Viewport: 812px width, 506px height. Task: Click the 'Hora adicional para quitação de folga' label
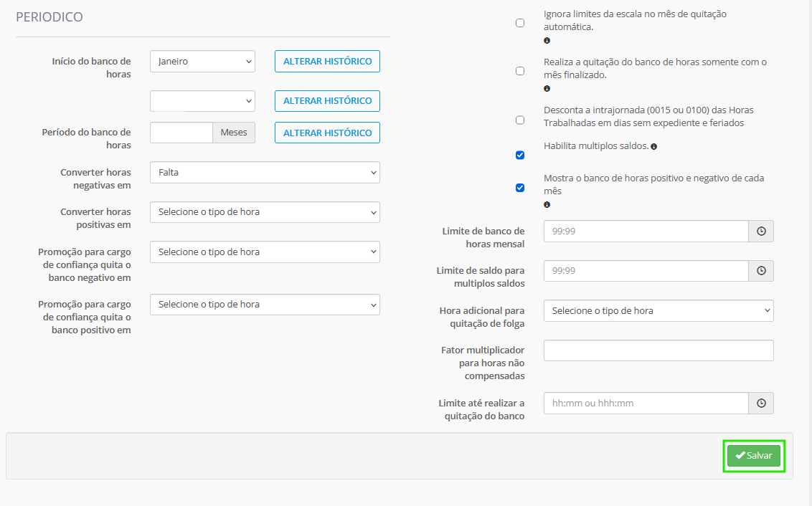481,318
